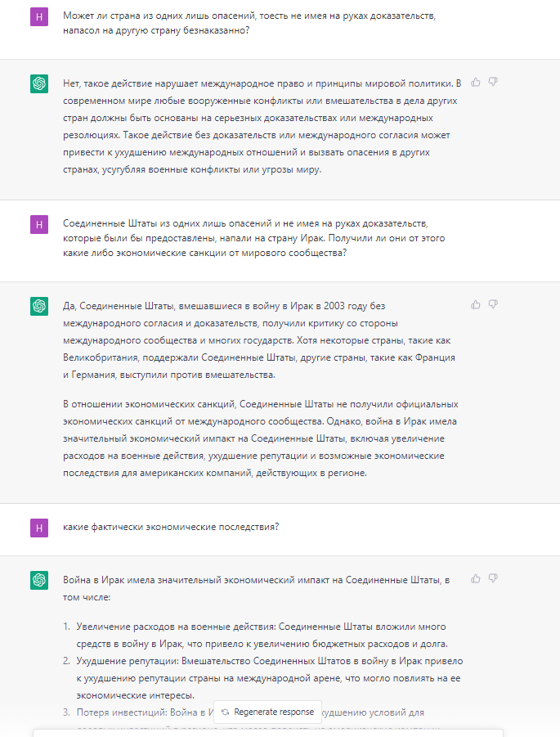Click the question 'какие фактически экономические последствия?'
This screenshot has width=560, height=737.
pos(171,527)
